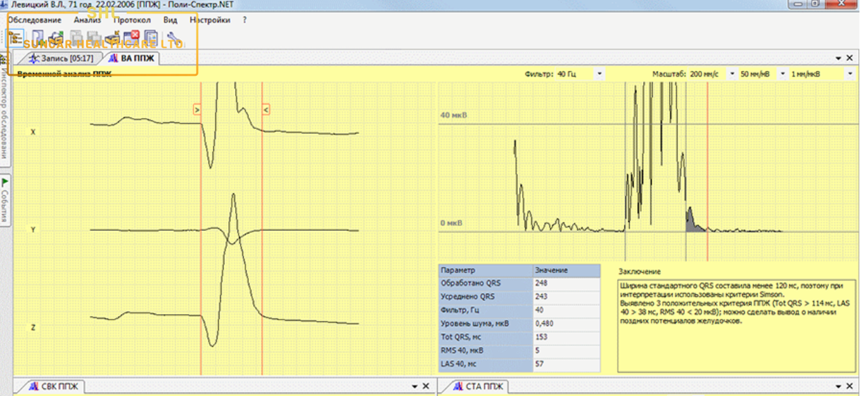Click the icon on the ВА ППЖ tab
Viewport: 868px width, 396px height.
(x=114, y=59)
